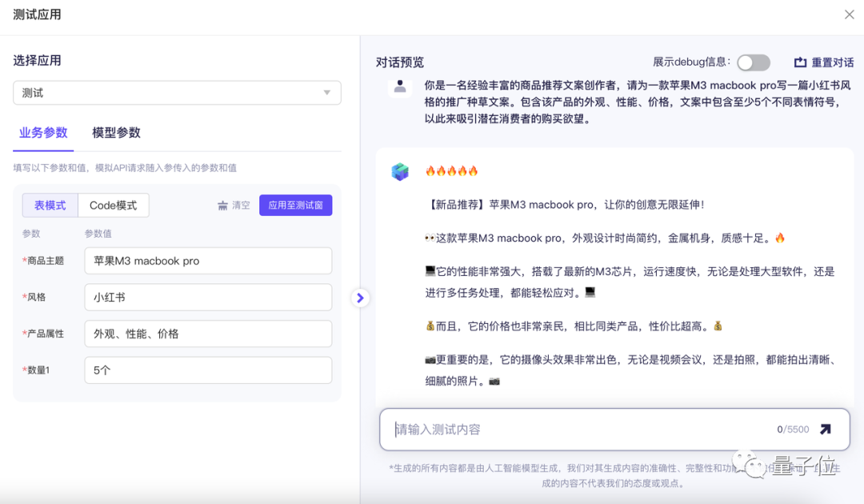Click the user avatar beside the prompt

399,88
